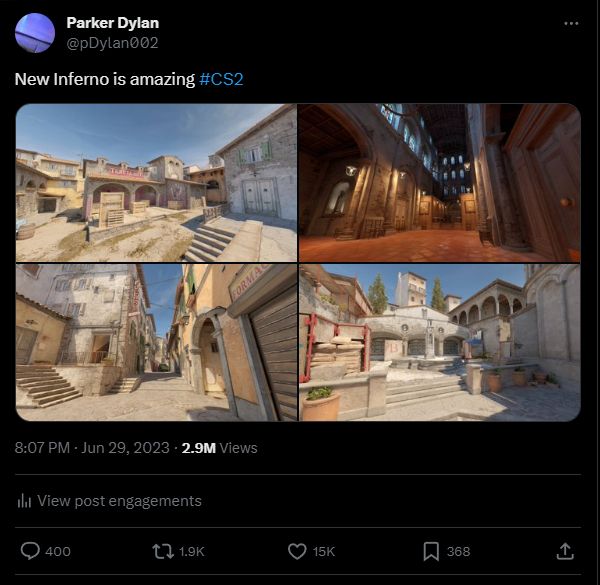Open the #CS2 hashtag link
This screenshot has height=585, width=600.
[221, 79]
